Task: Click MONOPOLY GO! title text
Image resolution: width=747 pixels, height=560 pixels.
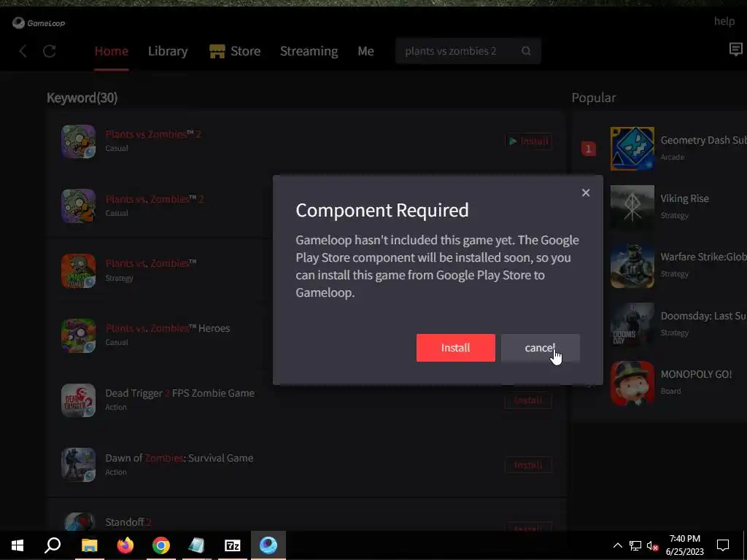Action: (696, 374)
